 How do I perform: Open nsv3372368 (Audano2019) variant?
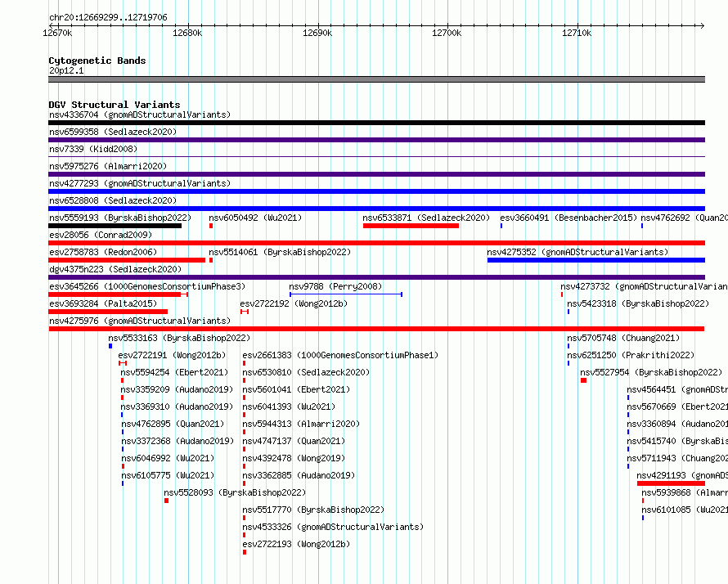[178, 441]
